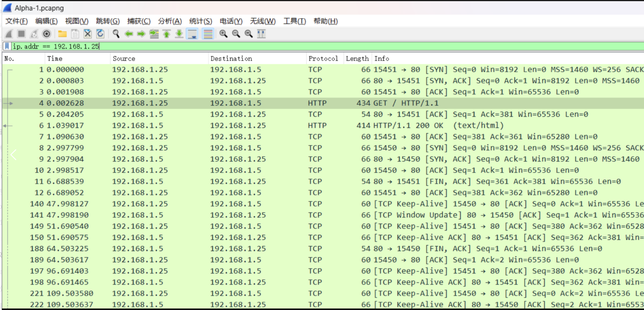Toggle auto-scroll during live capture
The width and height of the screenshot is (644, 310).
pyautogui.click(x=192, y=34)
